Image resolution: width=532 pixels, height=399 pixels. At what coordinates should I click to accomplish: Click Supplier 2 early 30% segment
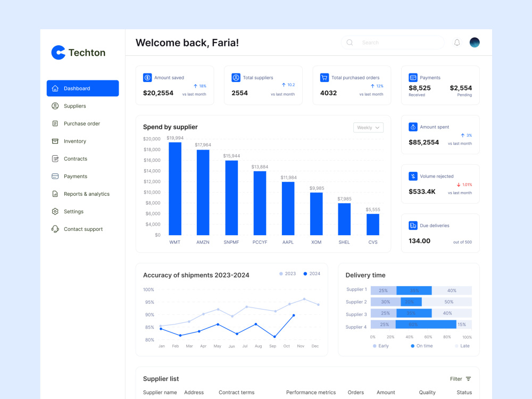pyautogui.click(x=385, y=302)
